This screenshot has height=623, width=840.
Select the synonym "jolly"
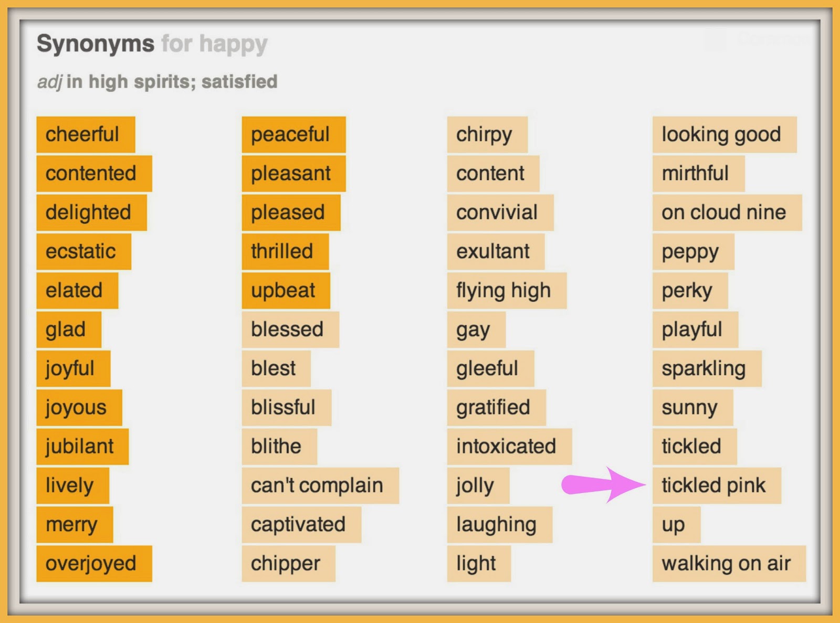pos(478,485)
